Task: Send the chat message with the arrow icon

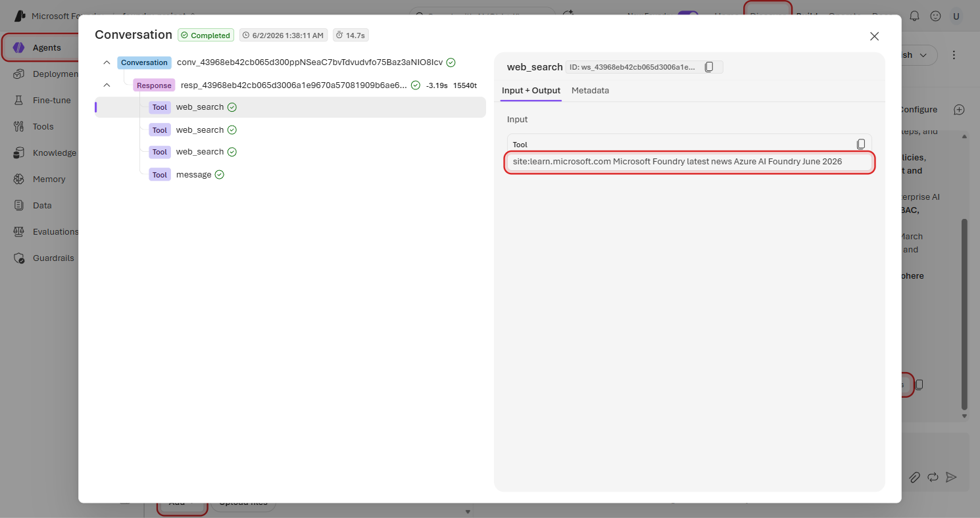Action: (951, 477)
